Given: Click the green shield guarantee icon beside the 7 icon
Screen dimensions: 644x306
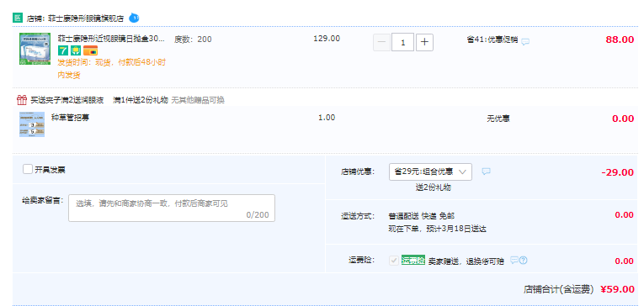Looking at the screenshot, I should [76, 51].
